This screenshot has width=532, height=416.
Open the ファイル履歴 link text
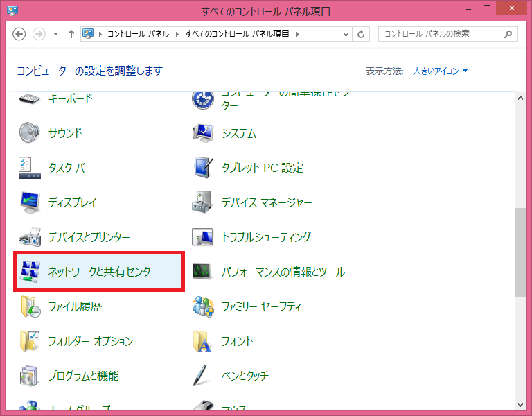click(75, 306)
